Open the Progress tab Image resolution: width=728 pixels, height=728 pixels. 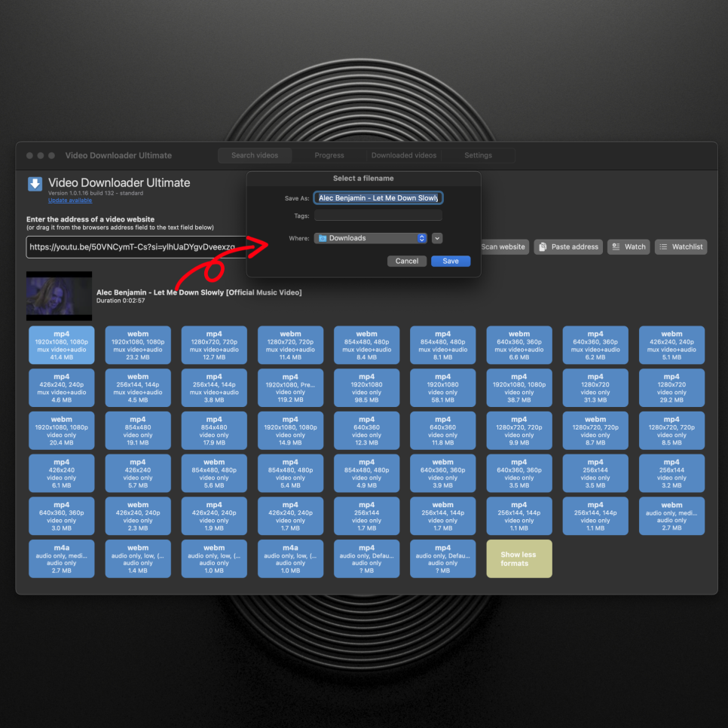[x=329, y=155]
